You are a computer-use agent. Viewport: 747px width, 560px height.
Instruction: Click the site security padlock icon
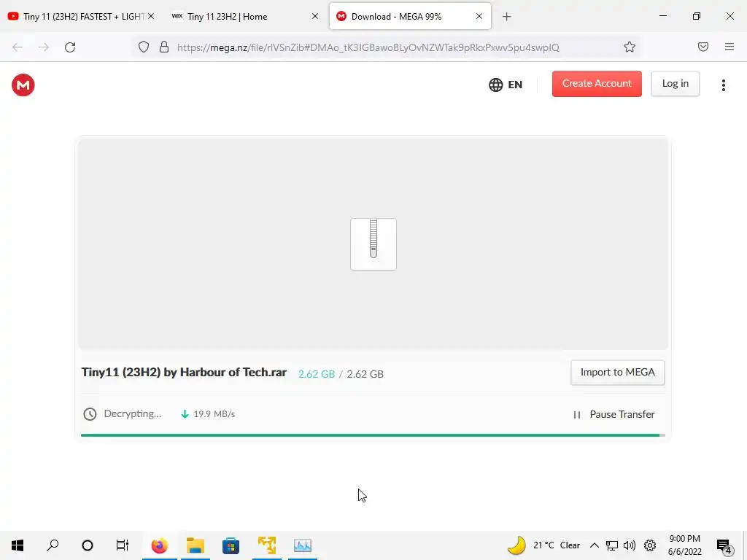tap(164, 47)
